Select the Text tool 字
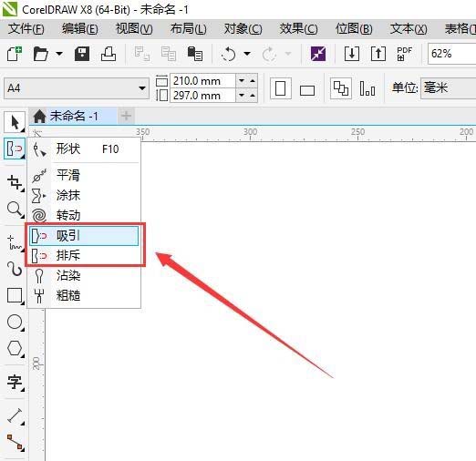 [16, 382]
